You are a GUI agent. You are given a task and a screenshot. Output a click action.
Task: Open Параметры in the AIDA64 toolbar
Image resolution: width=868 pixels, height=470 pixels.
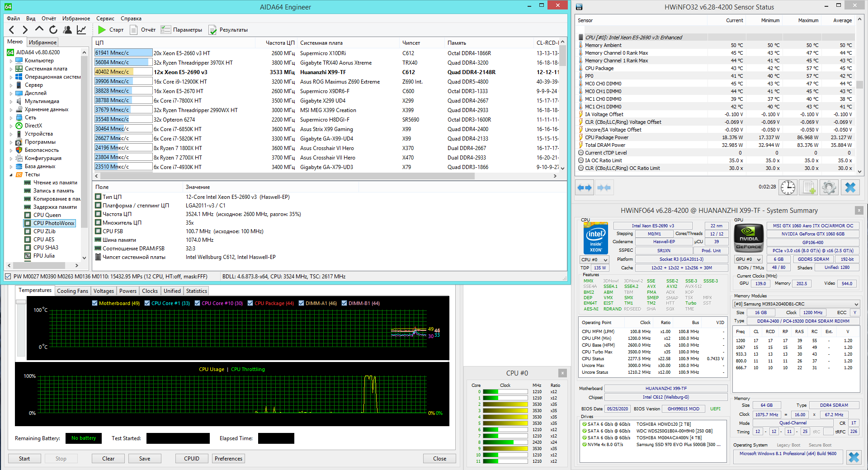click(182, 30)
